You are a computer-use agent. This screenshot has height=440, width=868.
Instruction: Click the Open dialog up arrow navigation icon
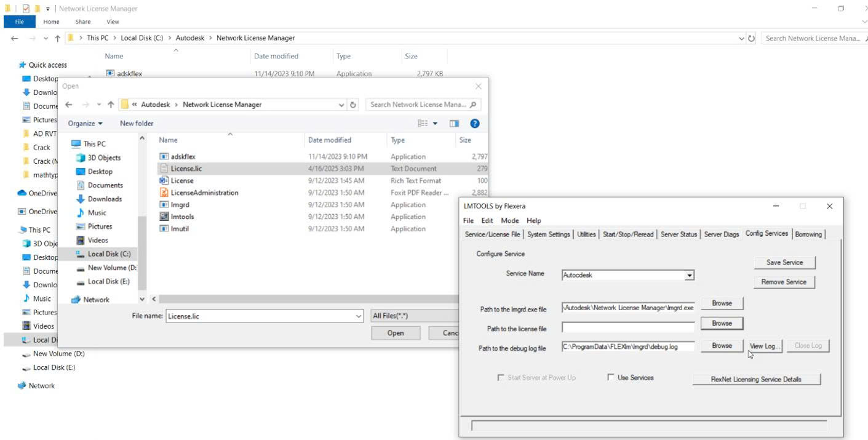(x=109, y=105)
